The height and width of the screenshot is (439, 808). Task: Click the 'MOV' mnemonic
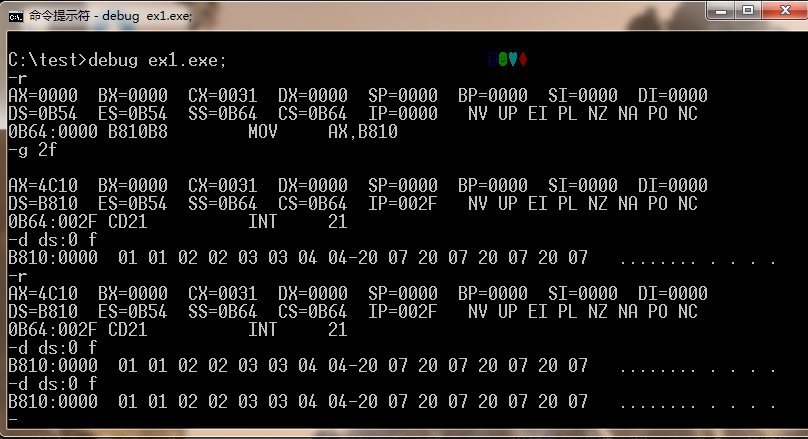(263, 131)
